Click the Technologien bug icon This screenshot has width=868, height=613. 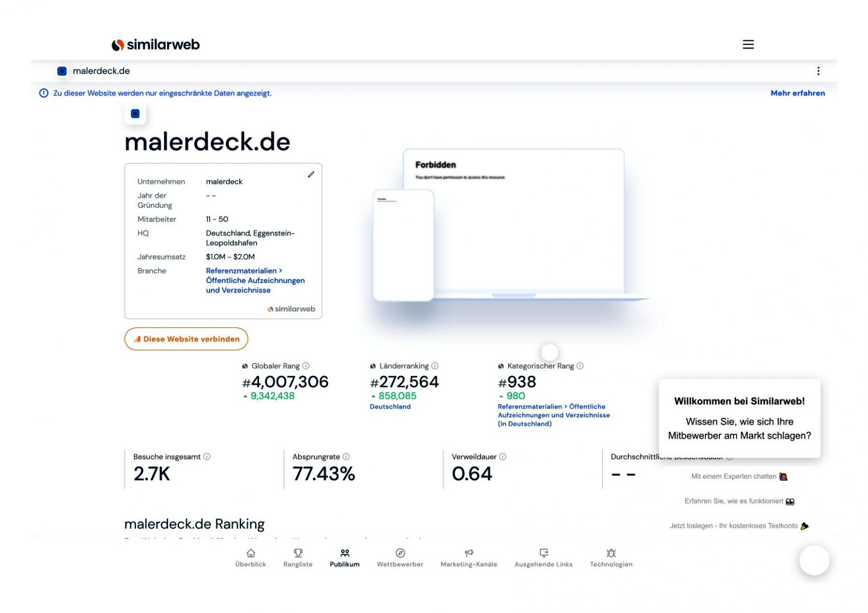[x=611, y=553]
